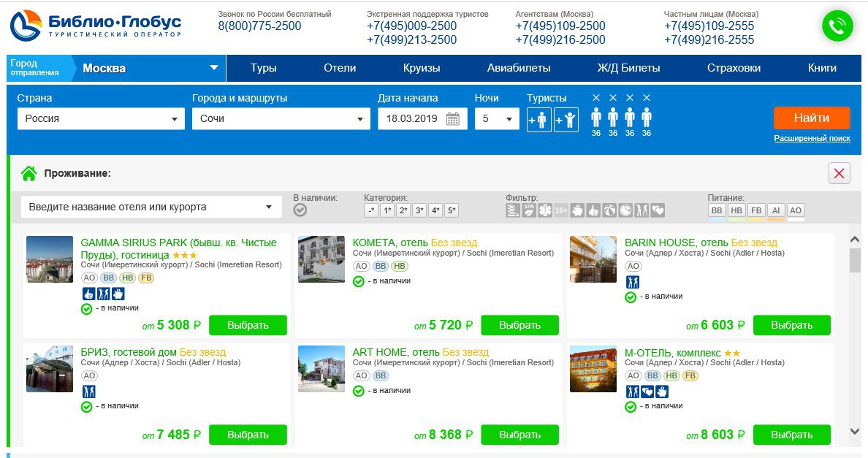Viewport: 868px width, 458px height.
Task: Enable the piggy bank economy filter icon
Action: pyautogui.click(x=577, y=210)
